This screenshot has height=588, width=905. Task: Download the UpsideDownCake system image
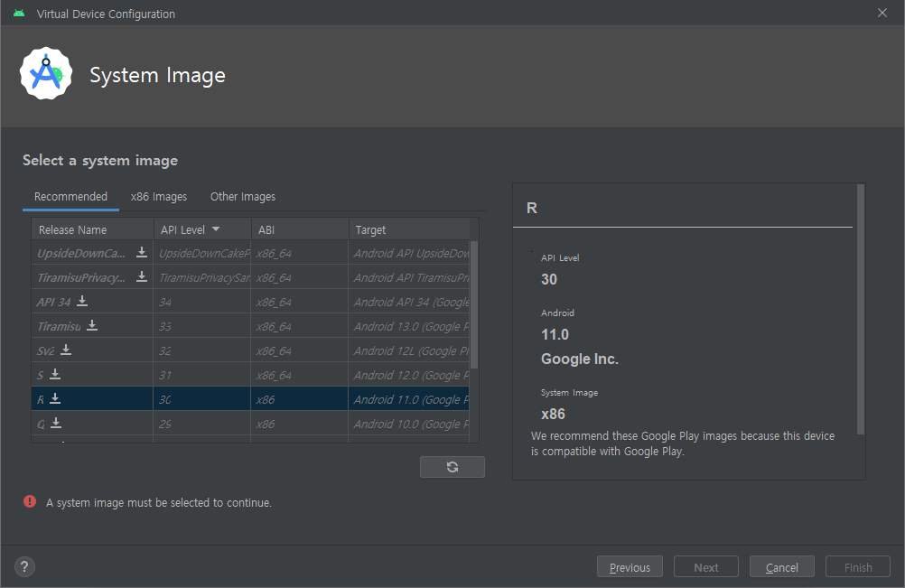click(142, 252)
